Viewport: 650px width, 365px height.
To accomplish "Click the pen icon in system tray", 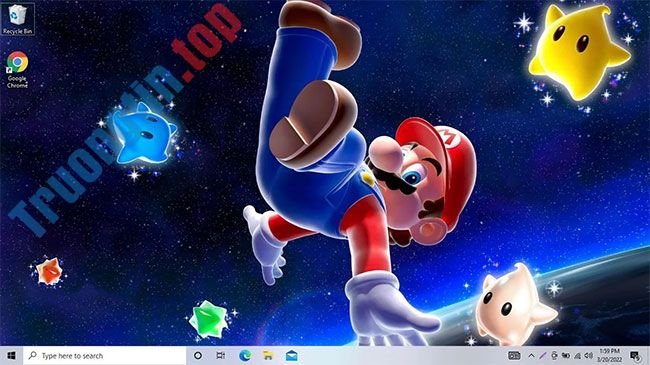I will [543, 355].
